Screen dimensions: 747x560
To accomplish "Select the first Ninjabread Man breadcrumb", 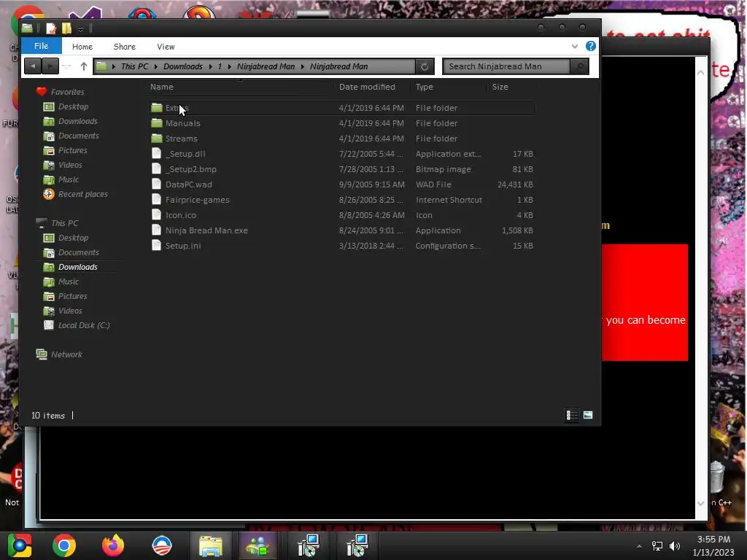I will [x=266, y=66].
